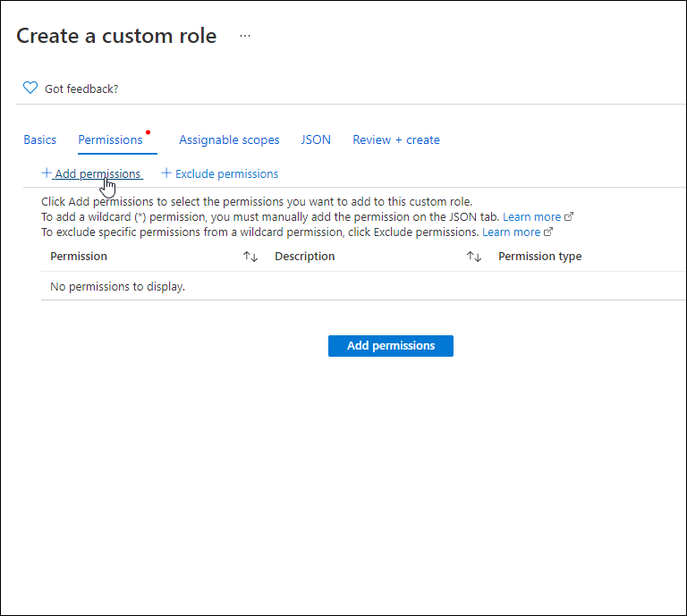Open the ellipsis menu beside the page title

point(245,36)
